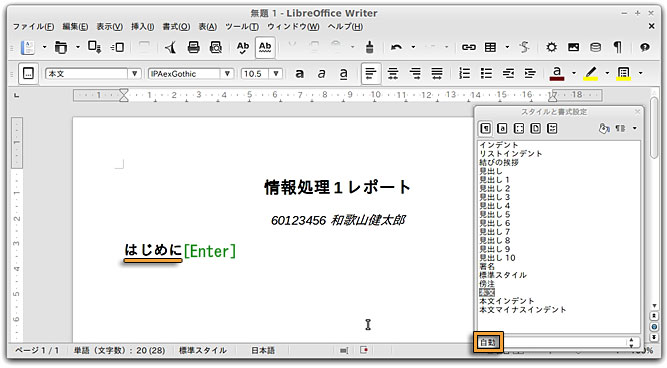Screen dimensions: 667x368
Task: Enable Fill Format Mode paint bucket
Action: pos(604,128)
